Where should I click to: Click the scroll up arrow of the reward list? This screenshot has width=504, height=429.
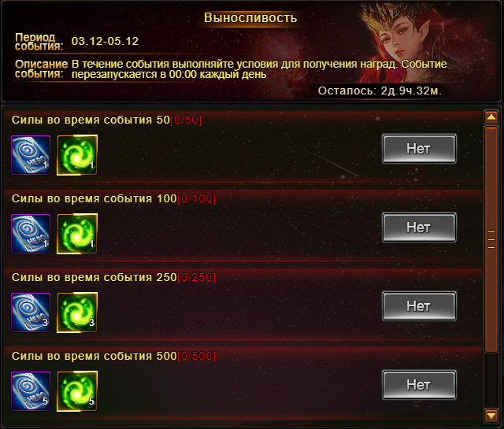pyautogui.click(x=491, y=117)
